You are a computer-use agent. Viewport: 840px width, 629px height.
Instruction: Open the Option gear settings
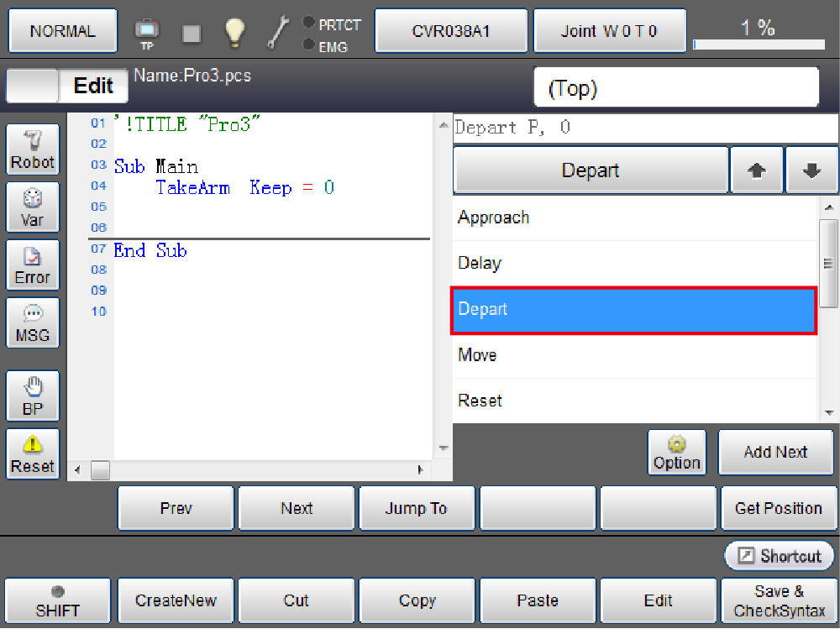click(x=676, y=453)
